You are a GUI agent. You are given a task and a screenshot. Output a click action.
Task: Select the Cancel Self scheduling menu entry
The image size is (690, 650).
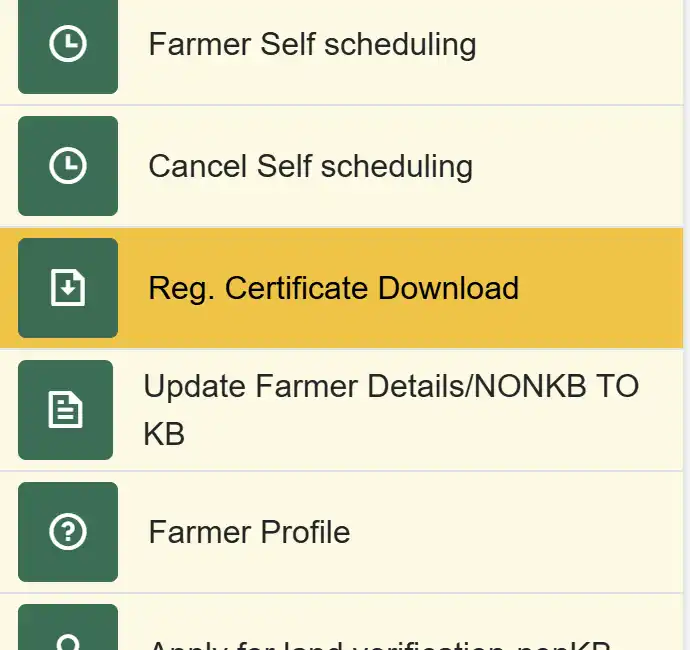click(x=341, y=166)
